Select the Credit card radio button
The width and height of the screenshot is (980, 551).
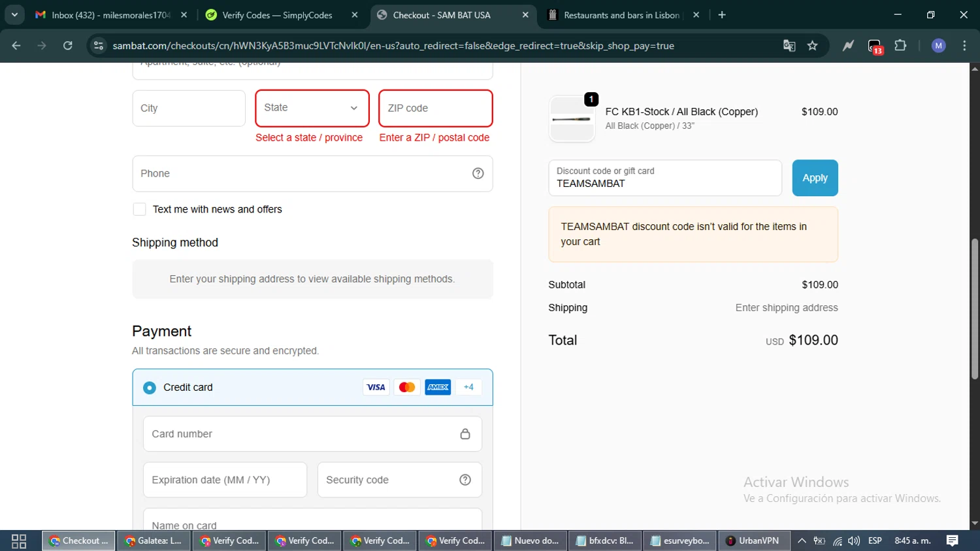[150, 388]
